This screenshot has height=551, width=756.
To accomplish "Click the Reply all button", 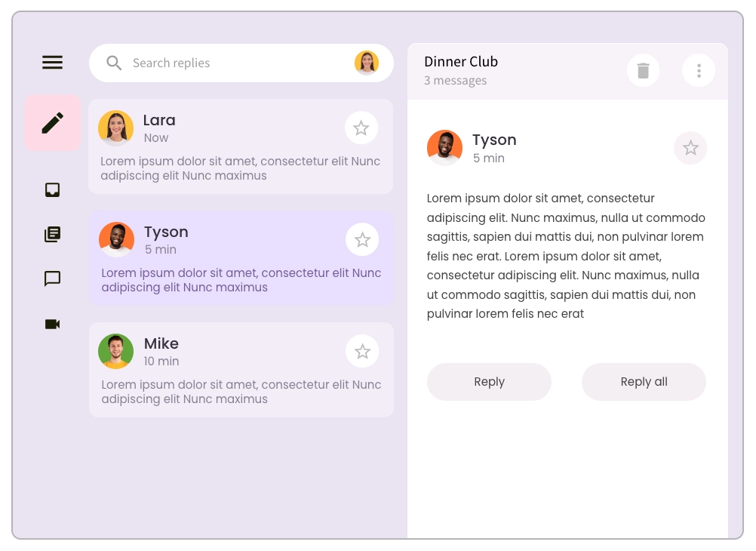I will pyautogui.click(x=644, y=382).
